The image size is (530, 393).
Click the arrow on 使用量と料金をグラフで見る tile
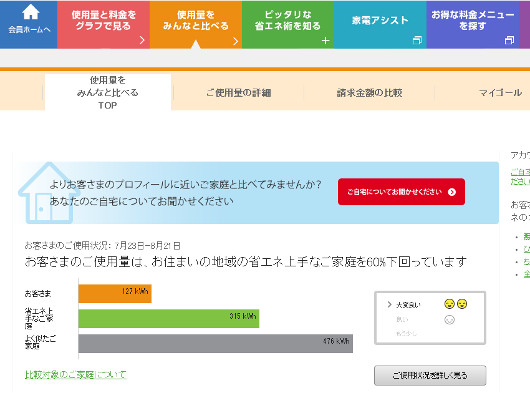click(x=142, y=40)
